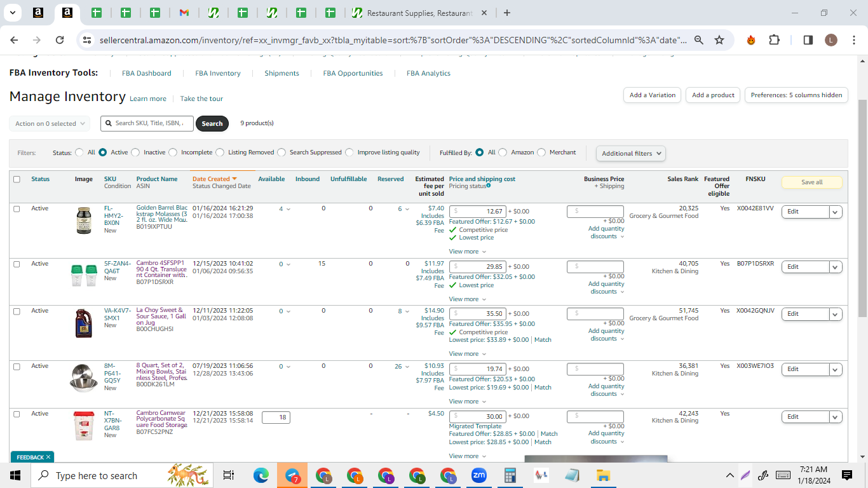This screenshot has width=868, height=488.
Task: Click the Add a product button
Action: click(713, 95)
